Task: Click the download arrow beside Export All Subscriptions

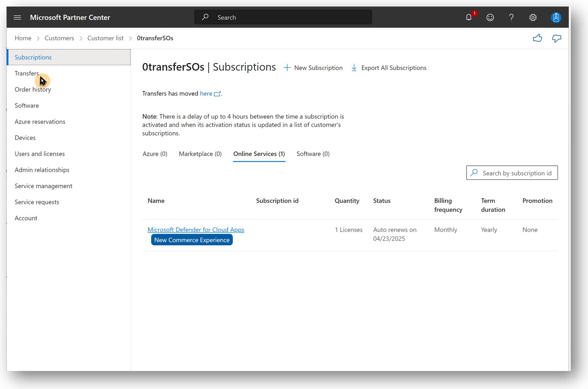Action: click(354, 68)
